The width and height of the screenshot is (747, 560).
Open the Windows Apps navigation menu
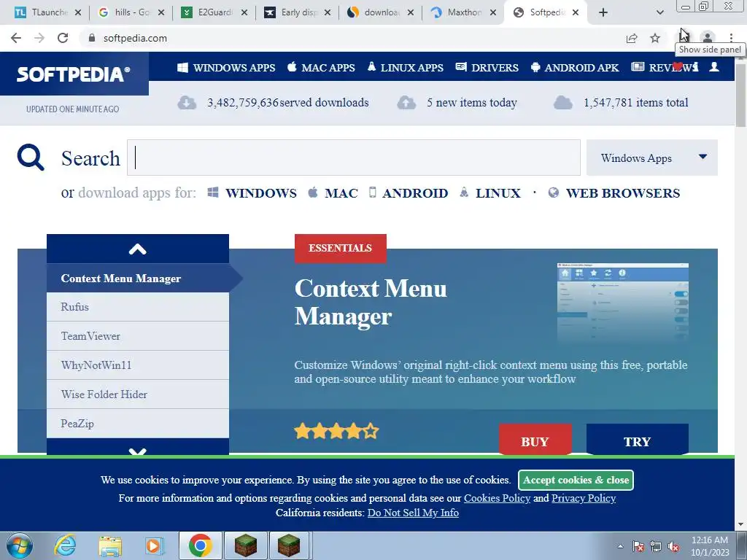coord(226,68)
